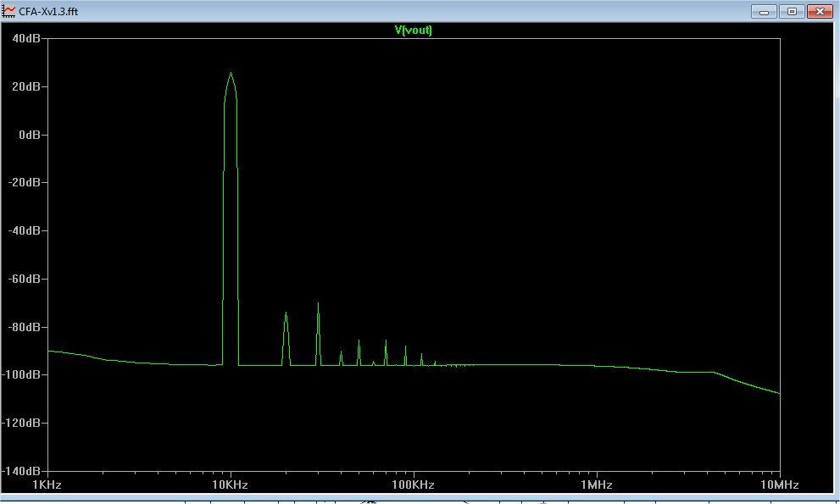Image resolution: width=840 pixels, height=504 pixels.
Task: Click the 40dB vertical axis label
Action: pyautogui.click(x=26, y=39)
